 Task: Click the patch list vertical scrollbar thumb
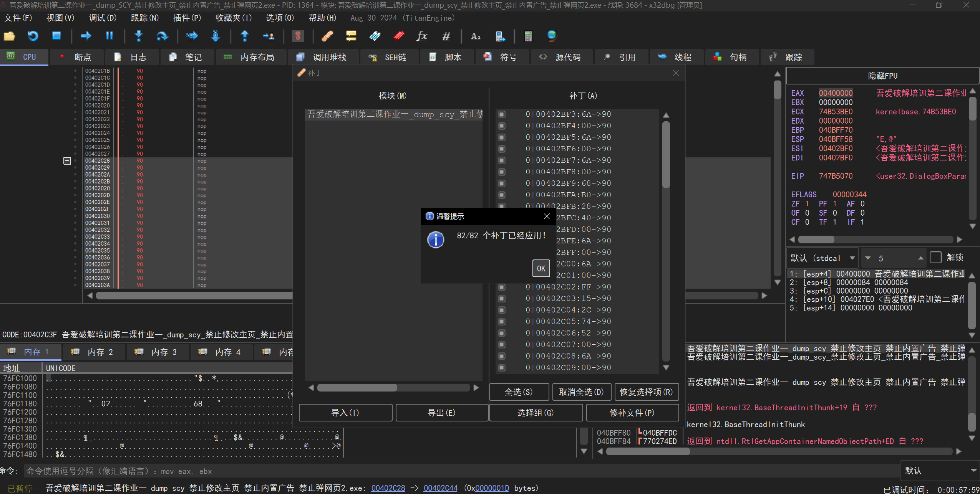click(x=666, y=155)
